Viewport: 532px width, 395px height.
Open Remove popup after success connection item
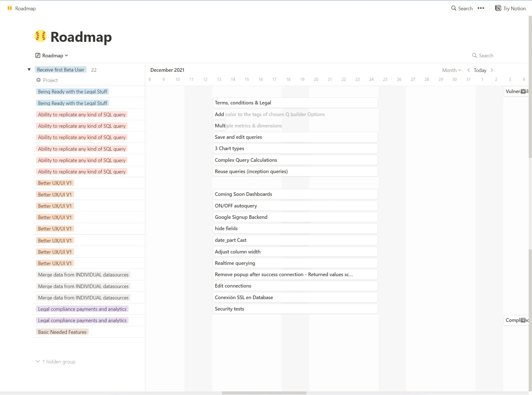click(295, 275)
